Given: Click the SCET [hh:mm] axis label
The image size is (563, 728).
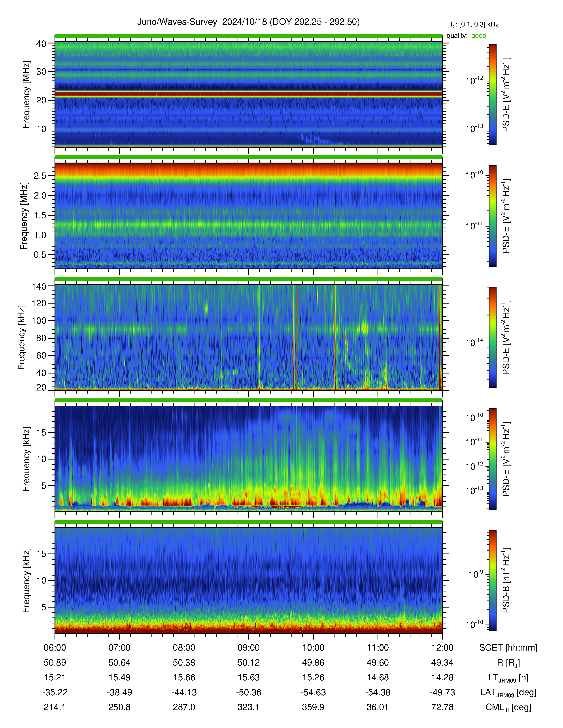Looking at the screenshot, I should point(508,648).
